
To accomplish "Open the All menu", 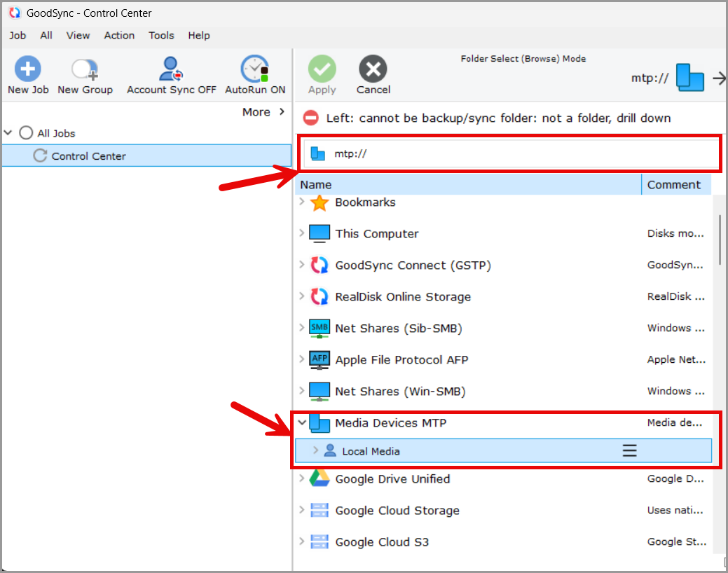I will click(46, 35).
